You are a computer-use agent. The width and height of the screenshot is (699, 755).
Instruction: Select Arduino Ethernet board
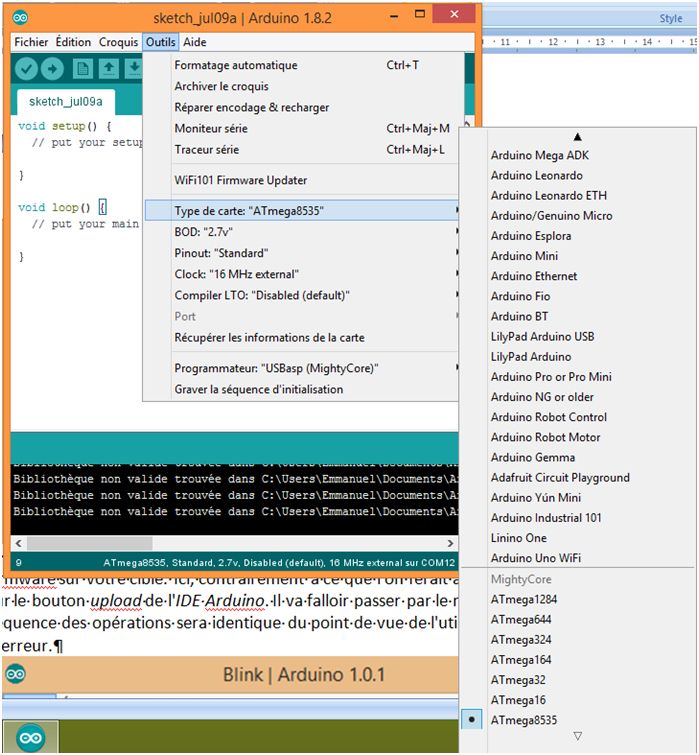pyautogui.click(x=578, y=276)
